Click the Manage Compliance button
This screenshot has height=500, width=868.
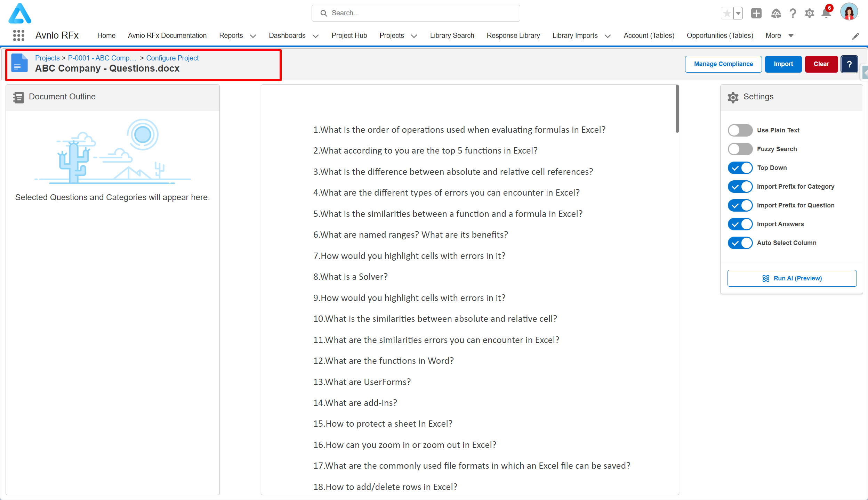(x=723, y=64)
